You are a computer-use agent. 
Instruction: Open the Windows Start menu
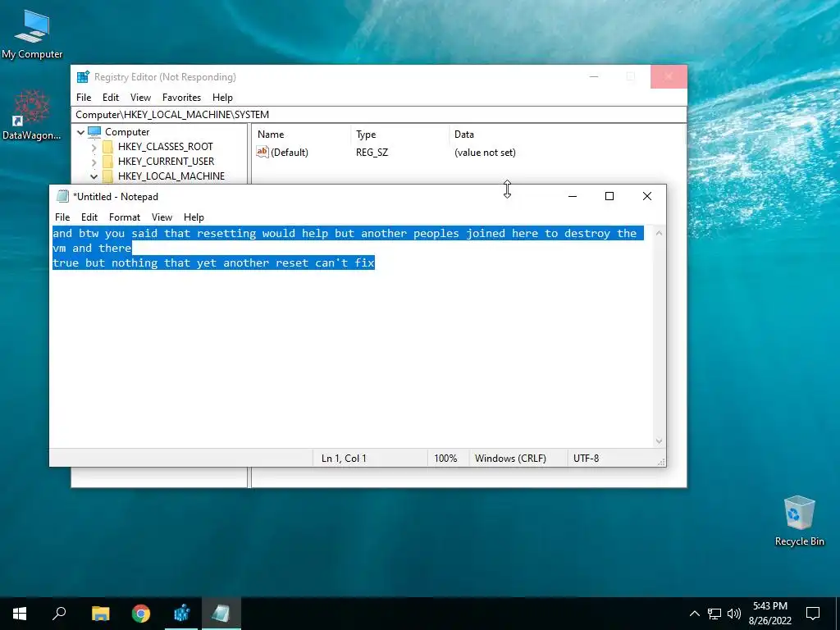20,614
